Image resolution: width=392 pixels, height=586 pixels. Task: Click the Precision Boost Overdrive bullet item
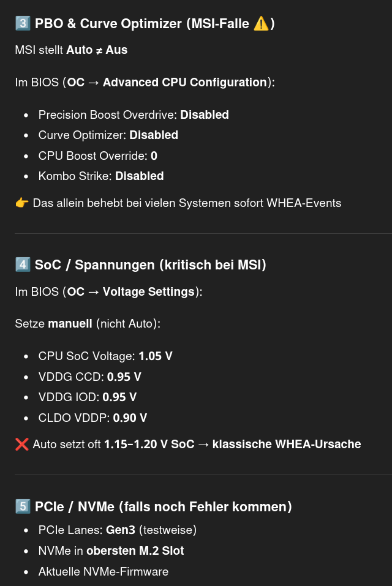point(134,115)
